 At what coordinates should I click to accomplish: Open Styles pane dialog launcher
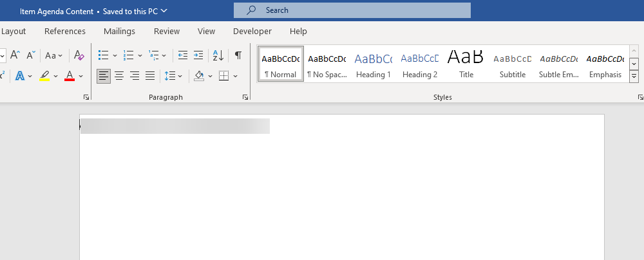[640, 97]
